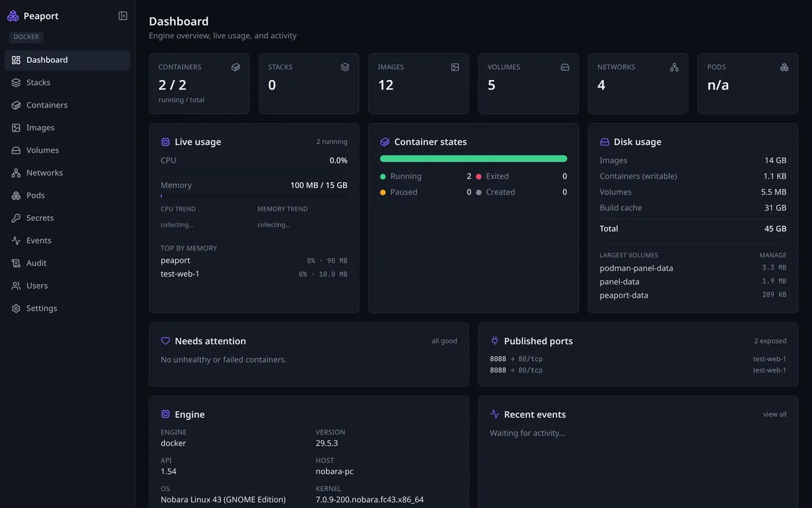The height and width of the screenshot is (508, 812).
Task: Click the drive icon beside Disk usage
Action: click(604, 142)
